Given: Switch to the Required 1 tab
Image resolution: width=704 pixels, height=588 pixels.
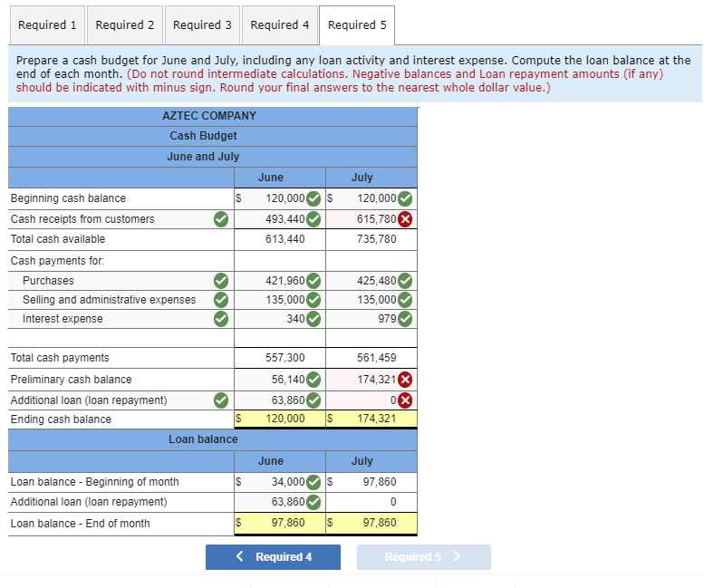Looking at the screenshot, I should point(47,25).
